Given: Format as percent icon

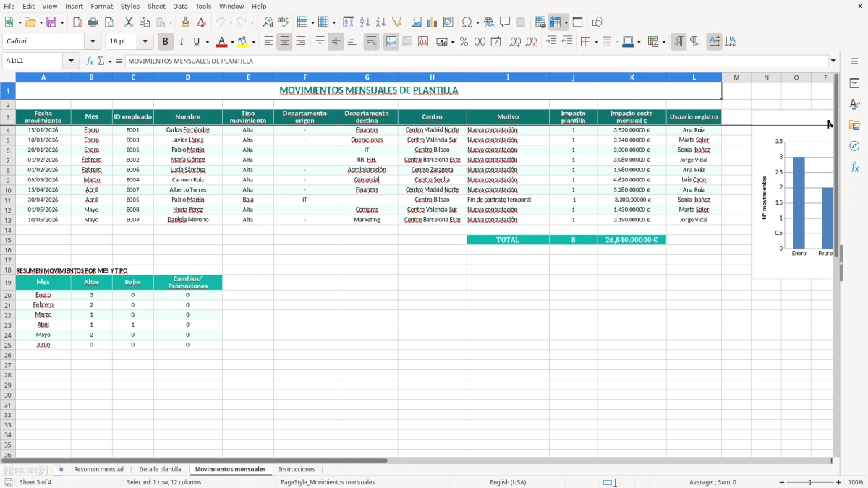Looking at the screenshot, I should 464,42.
